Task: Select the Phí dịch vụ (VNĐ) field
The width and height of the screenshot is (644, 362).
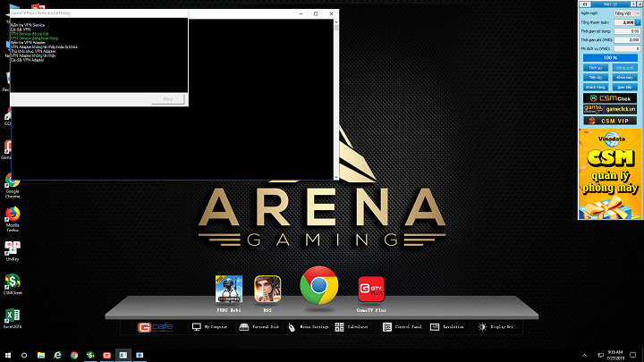Action: pos(627,48)
